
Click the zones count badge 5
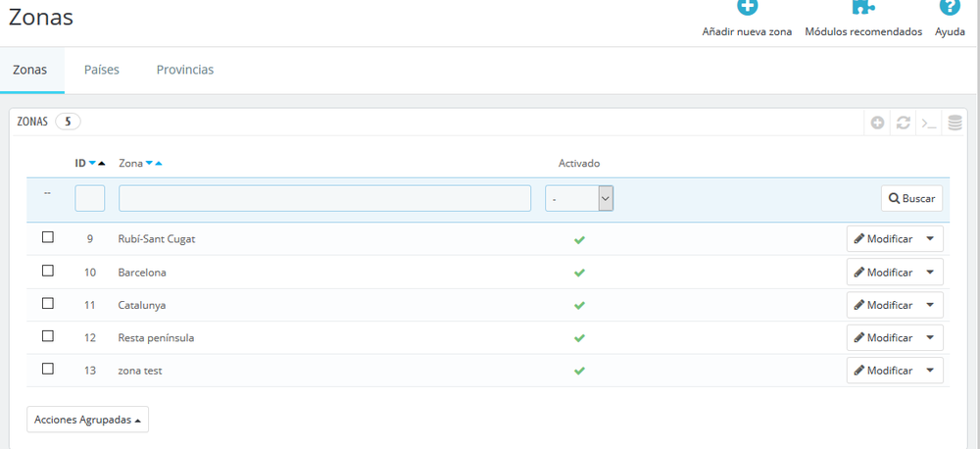(68, 122)
